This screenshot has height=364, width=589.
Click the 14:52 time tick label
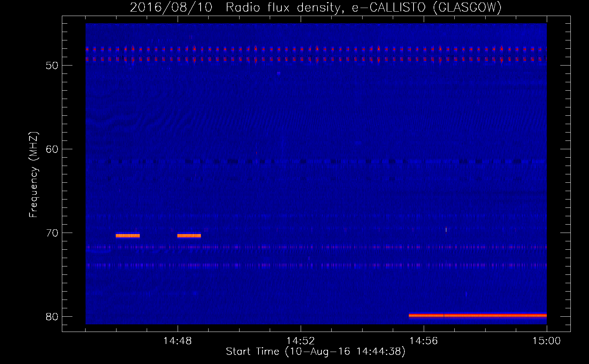tap(301, 341)
